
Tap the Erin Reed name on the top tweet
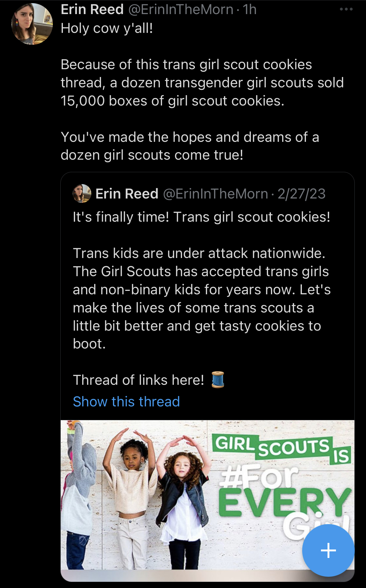coord(92,9)
